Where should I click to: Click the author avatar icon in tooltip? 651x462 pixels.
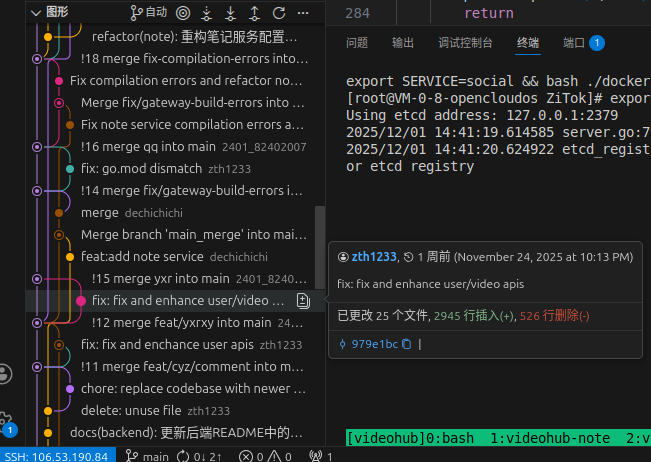343,257
